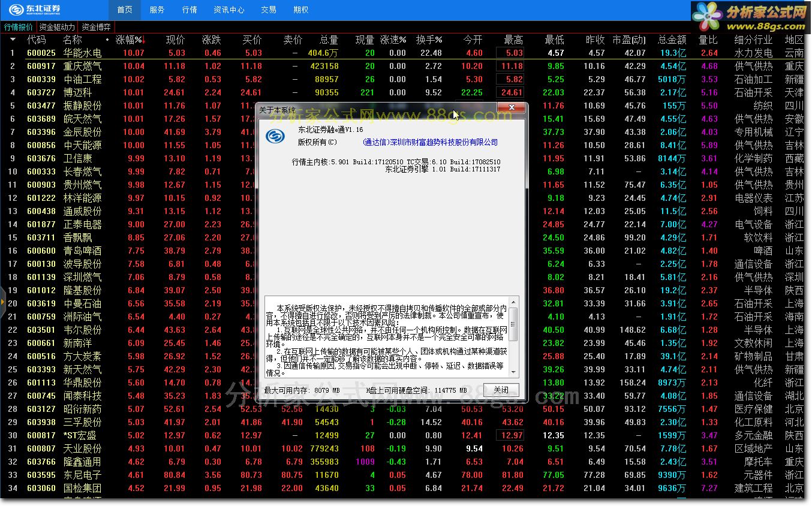Sort by the 换手% column header
The height and width of the screenshot is (506, 812).
tap(429, 40)
